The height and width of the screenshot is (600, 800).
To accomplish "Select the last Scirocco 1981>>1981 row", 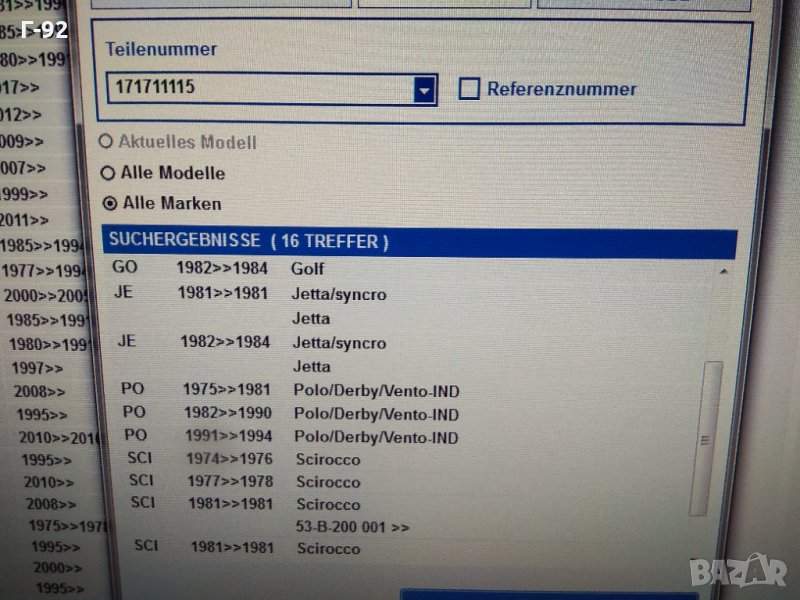I will click(327, 549).
